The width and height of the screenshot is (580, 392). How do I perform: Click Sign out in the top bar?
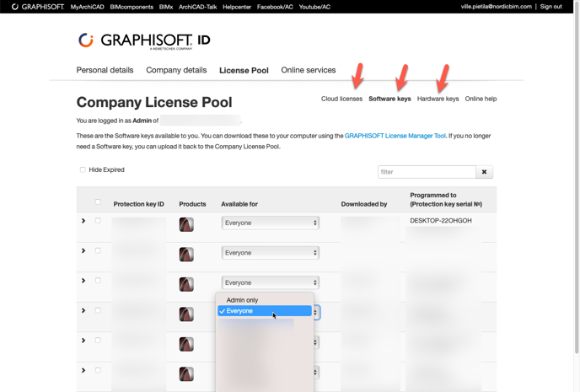coord(550,7)
